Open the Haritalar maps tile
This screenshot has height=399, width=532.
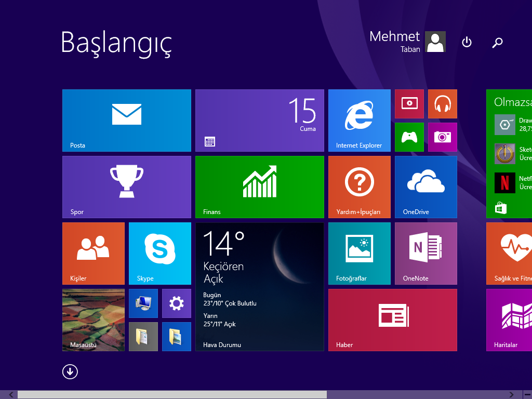click(509, 320)
